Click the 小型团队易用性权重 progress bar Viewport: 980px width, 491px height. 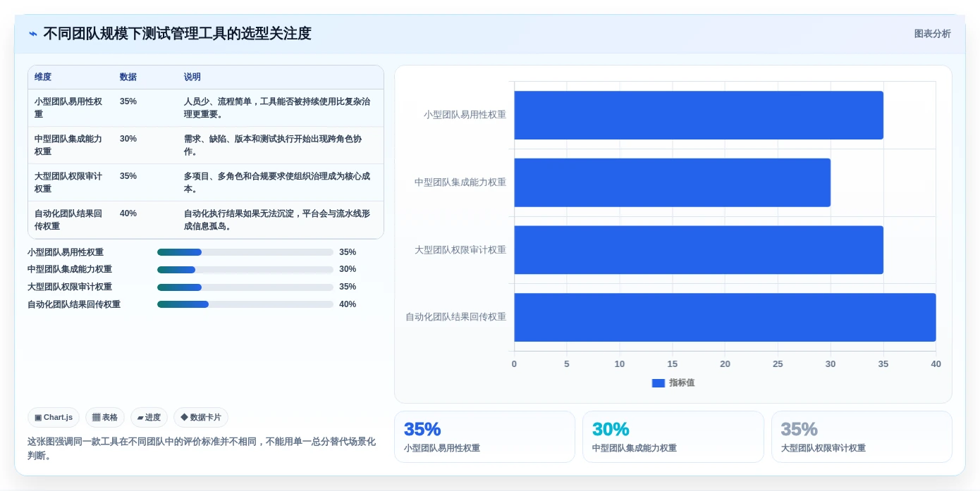[245, 252]
